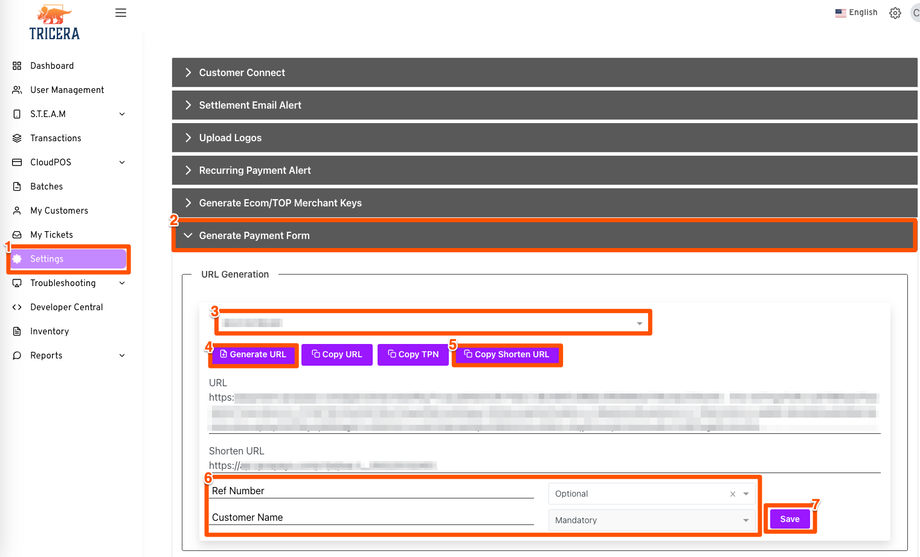This screenshot has height=557, width=920.
Task: Clear the Ref Number Optional selection (X)
Action: pos(732,494)
